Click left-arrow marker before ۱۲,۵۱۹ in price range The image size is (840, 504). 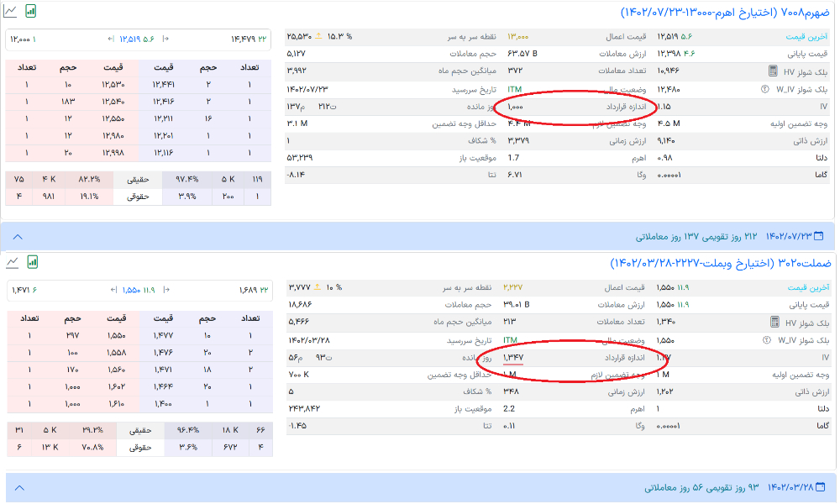click(x=111, y=39)
